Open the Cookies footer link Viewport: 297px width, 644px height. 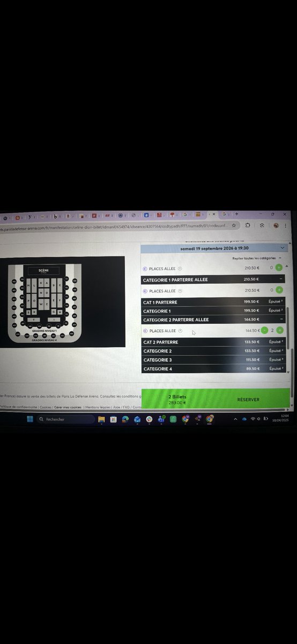46,407
